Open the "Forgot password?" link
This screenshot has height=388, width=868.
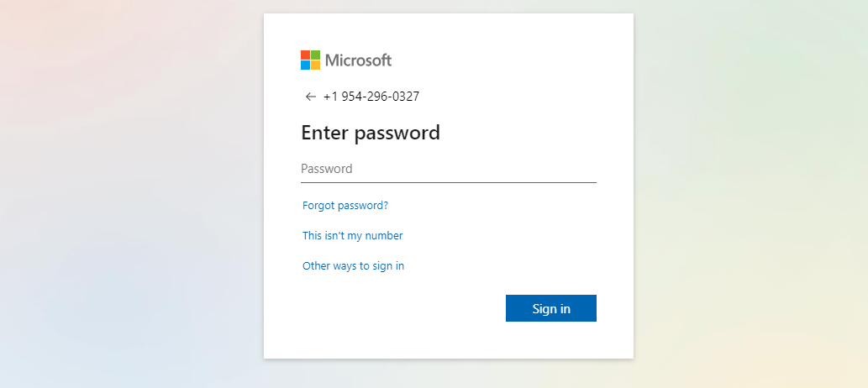(x=345, y=205)
